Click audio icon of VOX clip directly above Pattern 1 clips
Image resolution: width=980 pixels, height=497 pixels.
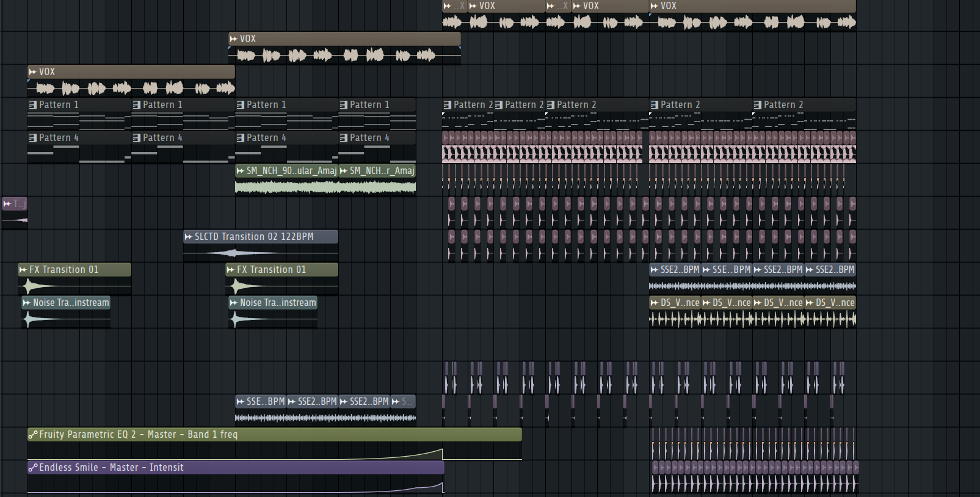pos(33,72)
